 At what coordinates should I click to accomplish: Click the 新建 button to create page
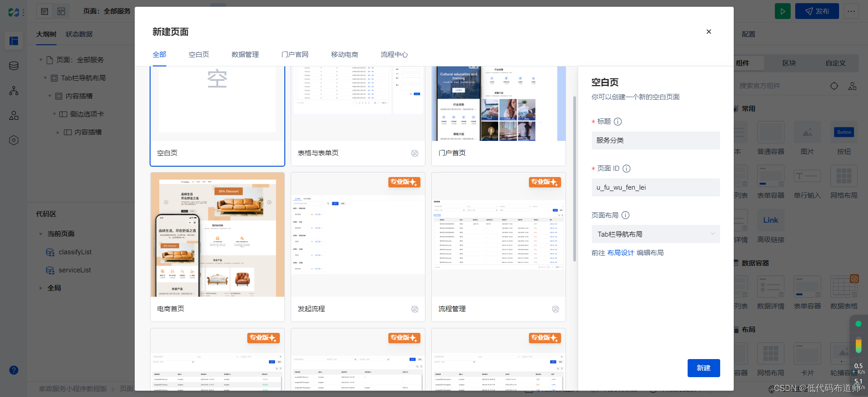click(x=703, y=368)
